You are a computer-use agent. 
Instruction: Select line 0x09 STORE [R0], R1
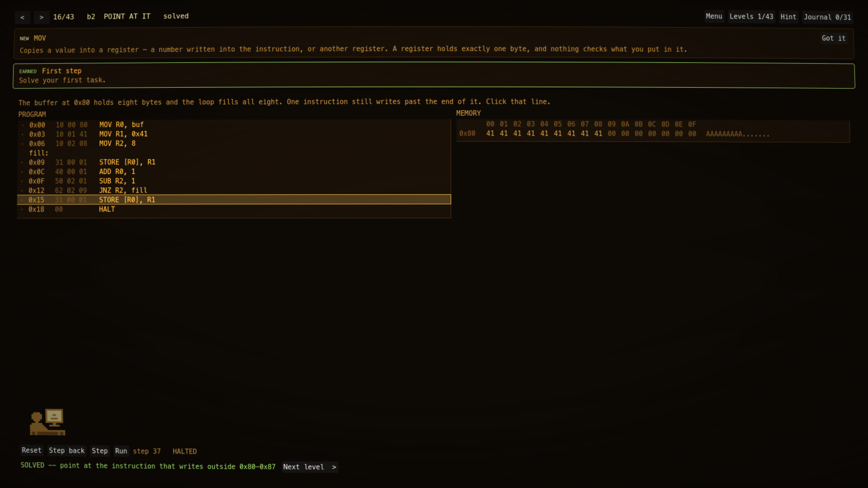pos(234,162)
